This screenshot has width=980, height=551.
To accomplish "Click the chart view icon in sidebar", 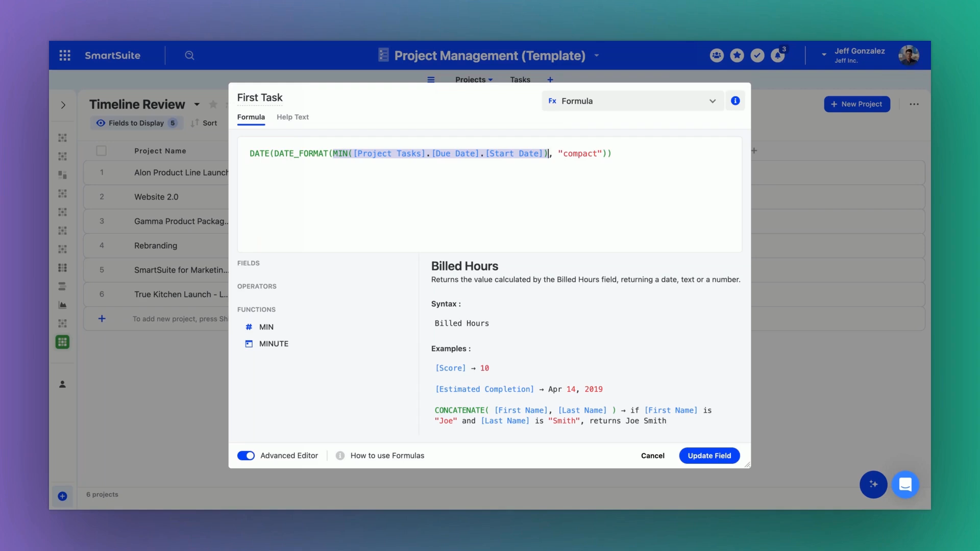I will [62, 305].
